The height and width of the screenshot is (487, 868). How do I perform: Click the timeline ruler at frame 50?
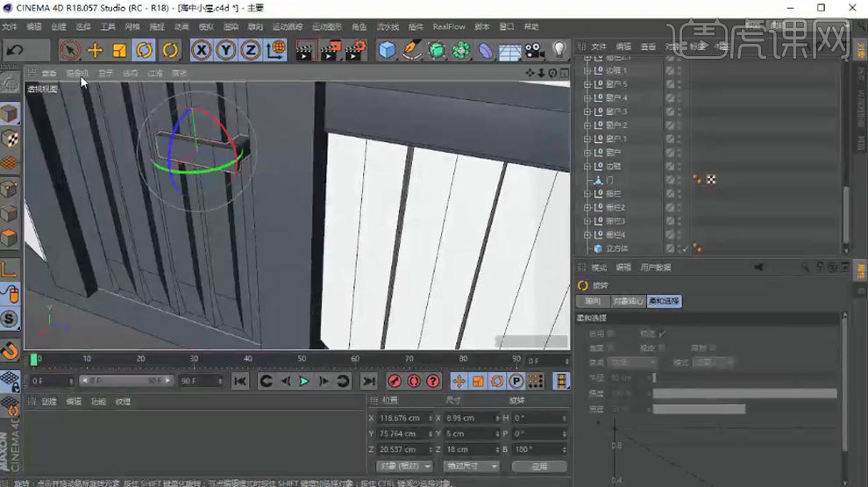[x=302, y=359]
